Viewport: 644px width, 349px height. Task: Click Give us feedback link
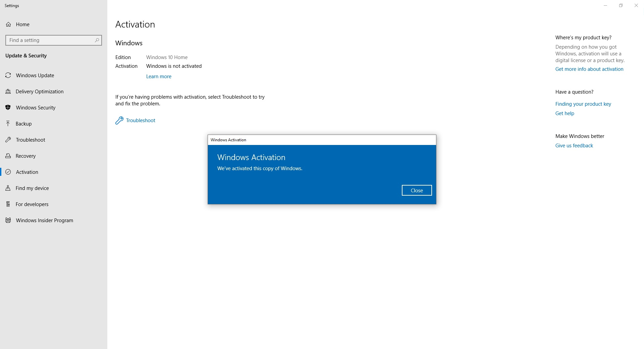click(574, 146)
